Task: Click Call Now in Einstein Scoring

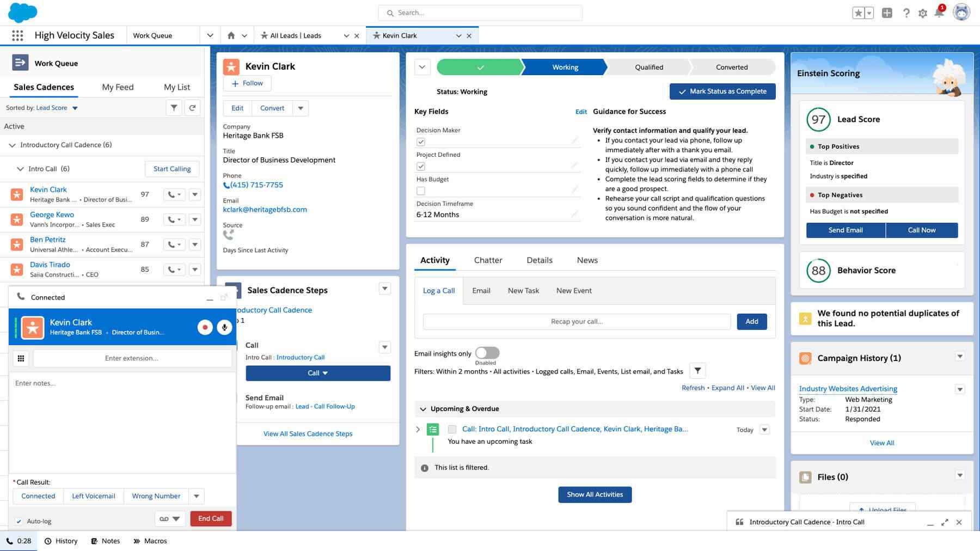Action: 922,230
